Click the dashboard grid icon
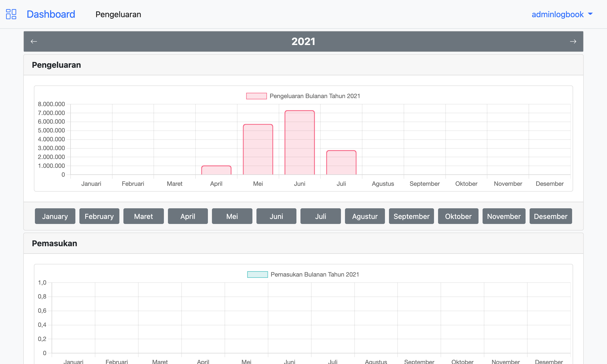This screenshot has width=607, height=364. (x=11, y=14)
